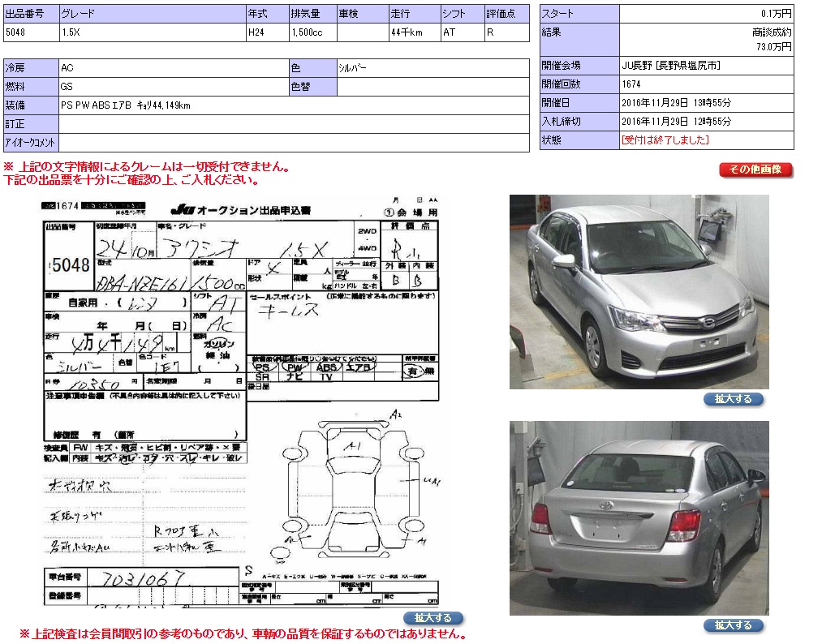822x644 pixels.
Task: Click the mileage 44千km cell
Action: pos(413,32)
